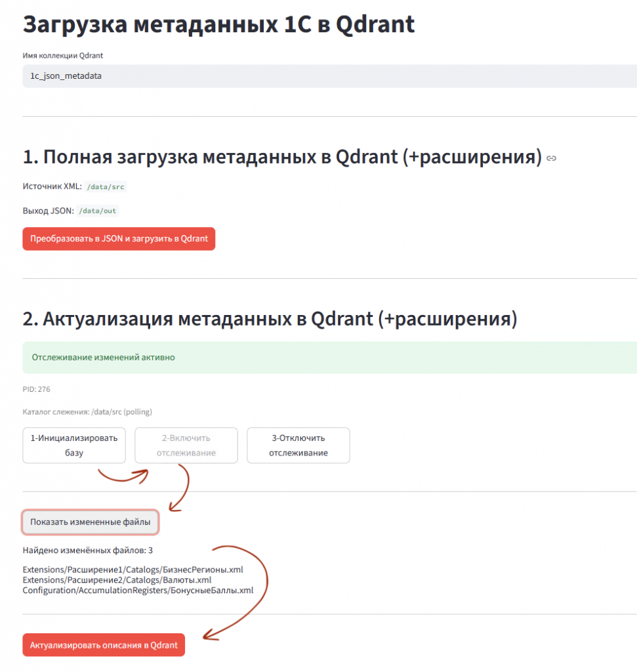Click the file path ending in 'БонусныеБаллы.xml'

coord(138,590)
